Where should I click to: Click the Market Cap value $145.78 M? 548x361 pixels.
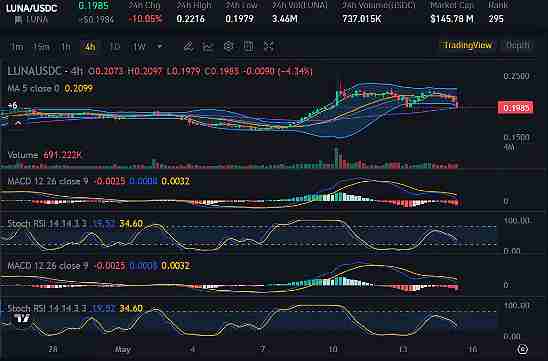click(452, 19)
